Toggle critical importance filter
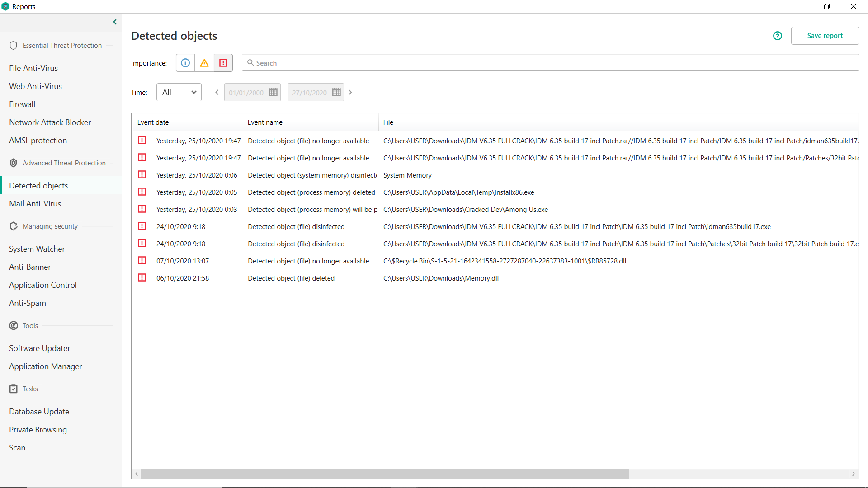 tap(223, 63)
